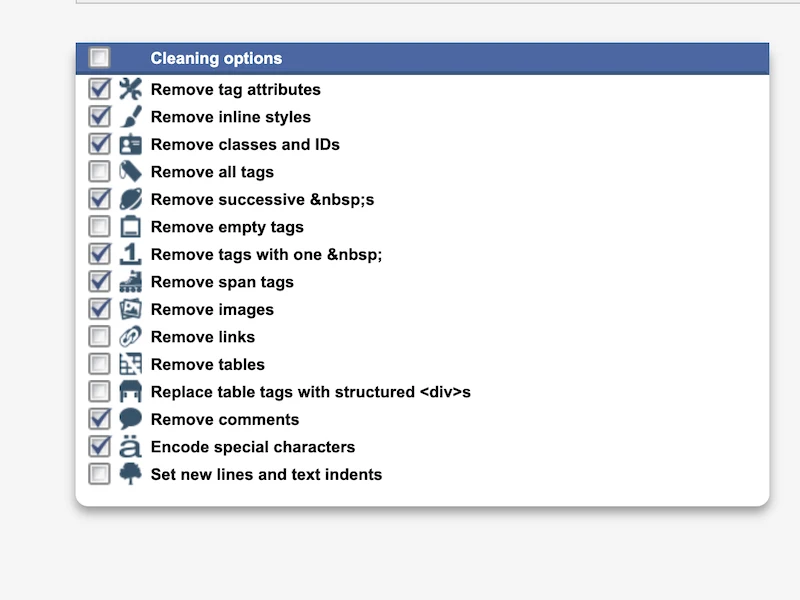
Task: Click the tag icon beside Remove all tags
Action: [x=131, y=172]
